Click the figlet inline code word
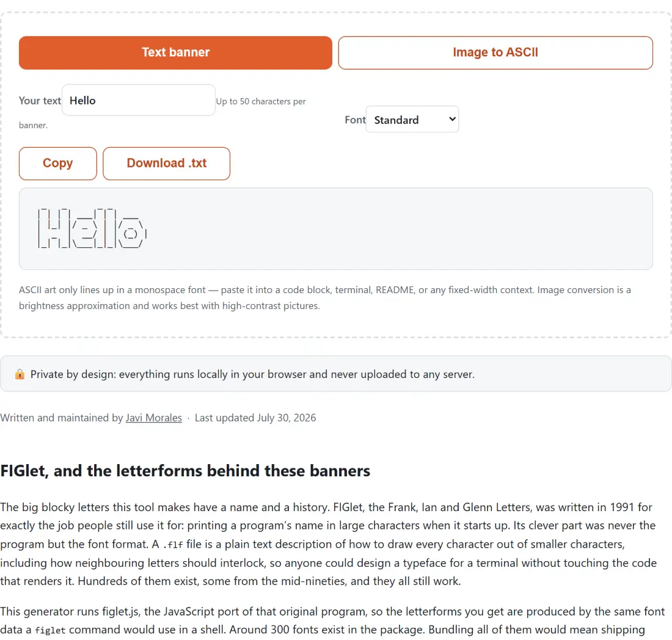 [x=50, y=630]
